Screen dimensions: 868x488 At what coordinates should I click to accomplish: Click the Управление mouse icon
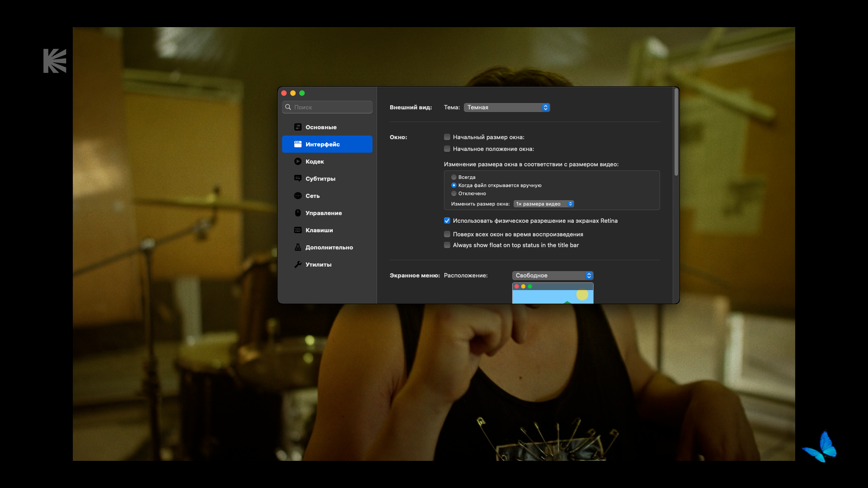coord(297,213)
